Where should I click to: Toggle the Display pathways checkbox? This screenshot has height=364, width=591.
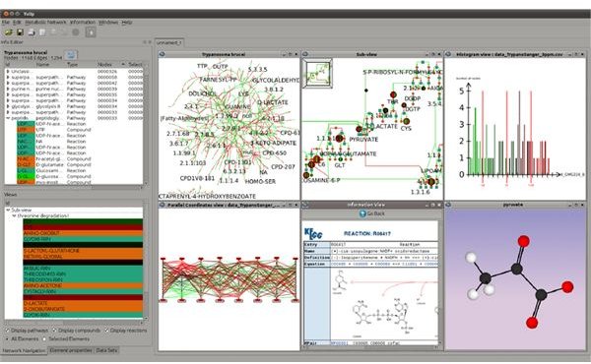click(x=8, y=331)
